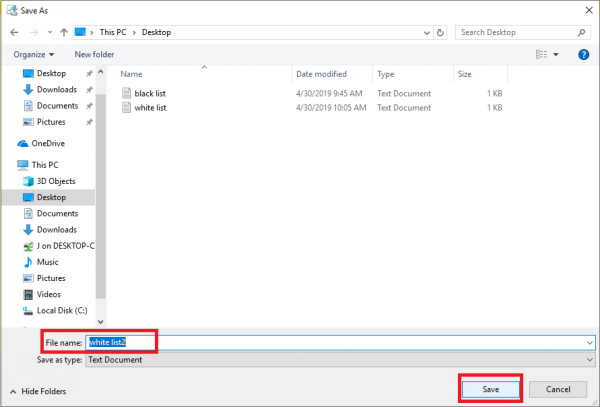Open Videos folder in sidebar
This screenshot has height=407, width=600.
click(x=49, y=294)
